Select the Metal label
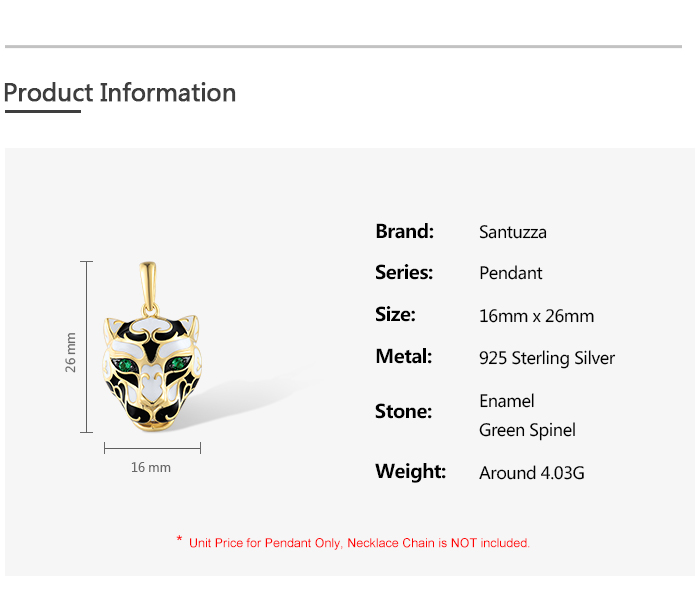 (403, 356)
